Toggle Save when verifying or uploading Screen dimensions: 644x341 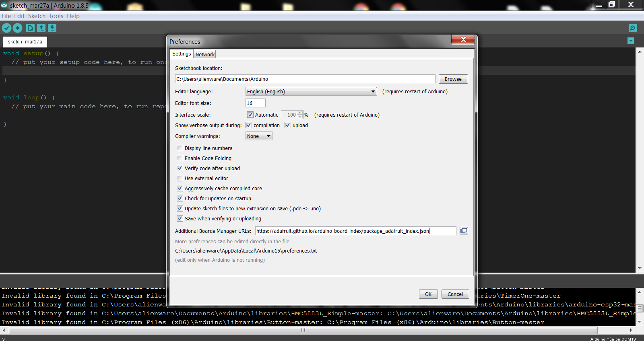click(x=180, y=218)
